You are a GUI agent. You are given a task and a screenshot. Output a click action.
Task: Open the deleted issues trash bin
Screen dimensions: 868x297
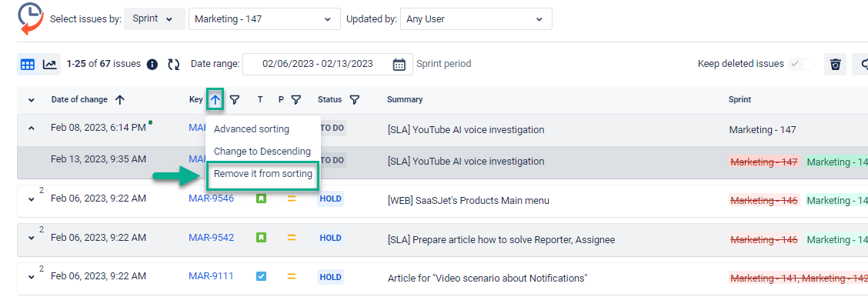(x=836, y=65)
